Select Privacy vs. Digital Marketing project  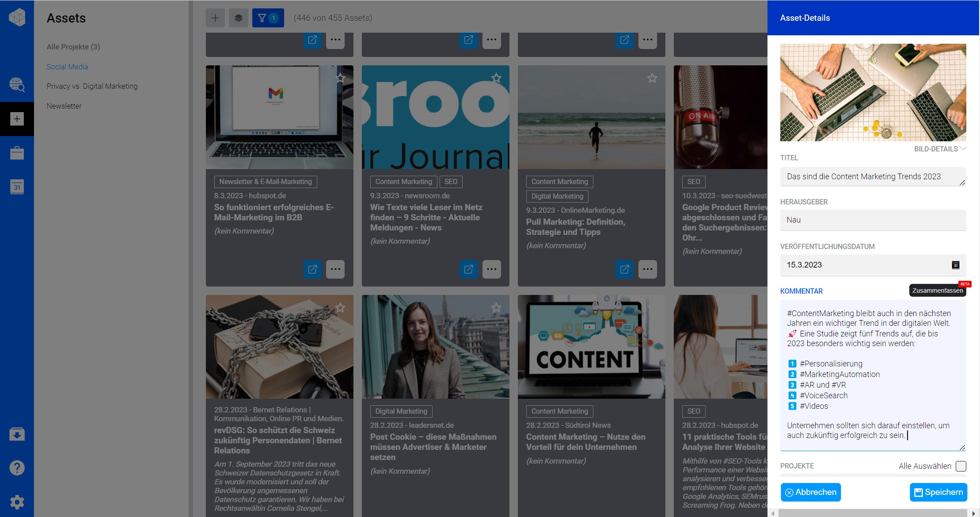click(92, 86)
